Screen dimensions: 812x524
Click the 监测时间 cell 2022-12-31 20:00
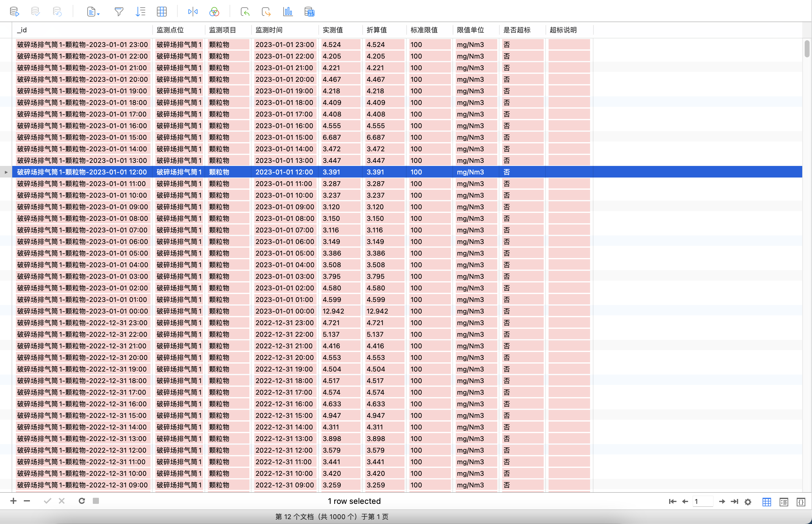point(285,357)
